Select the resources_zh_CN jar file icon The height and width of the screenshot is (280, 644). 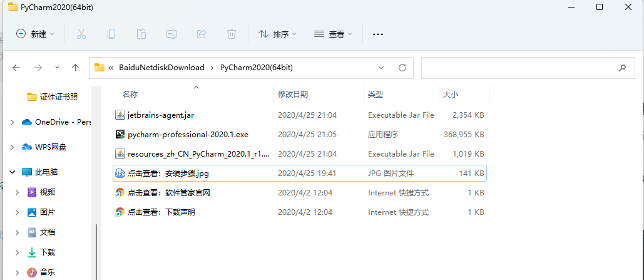[x=120, y=153]
